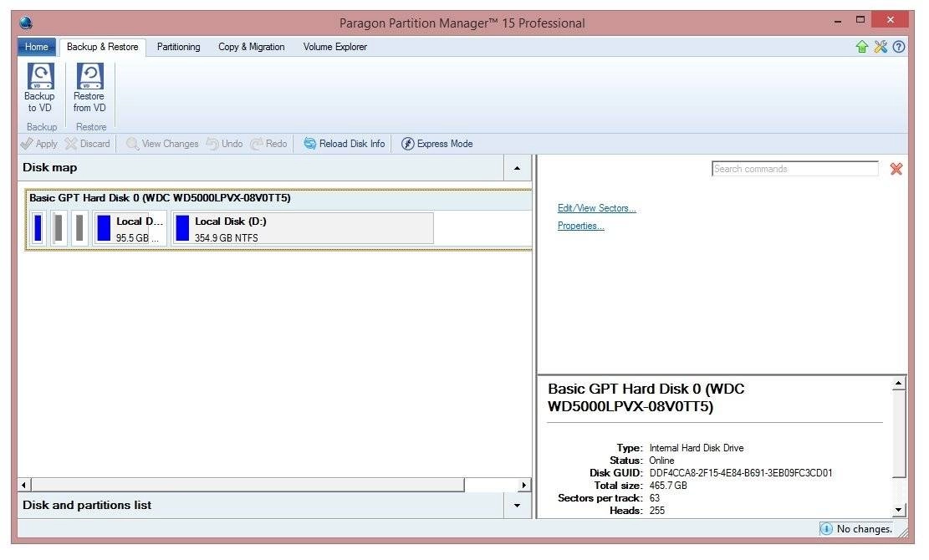
Task: Click the green home arrow icon
Action: (862, 47)
